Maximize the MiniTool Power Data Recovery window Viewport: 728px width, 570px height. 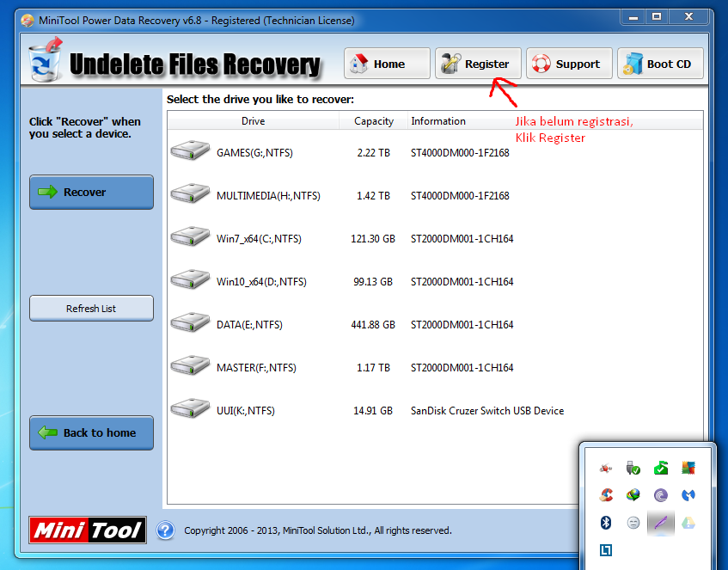point(657,17)
